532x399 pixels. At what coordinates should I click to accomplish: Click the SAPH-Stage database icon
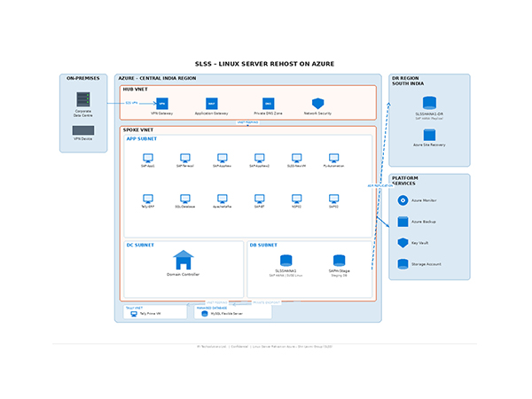click(x=340, y=261)
